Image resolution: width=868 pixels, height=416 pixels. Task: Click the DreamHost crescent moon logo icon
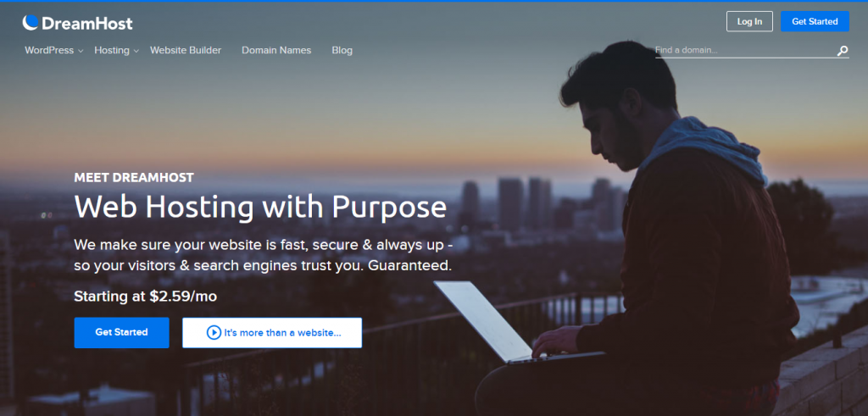[x=31, y=22]
